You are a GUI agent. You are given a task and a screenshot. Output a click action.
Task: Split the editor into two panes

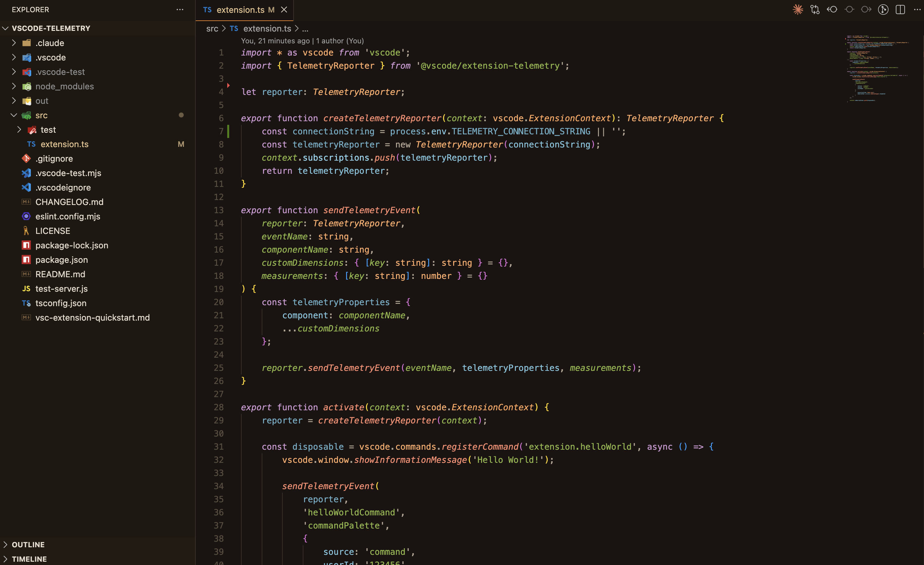tap(900, 10)
